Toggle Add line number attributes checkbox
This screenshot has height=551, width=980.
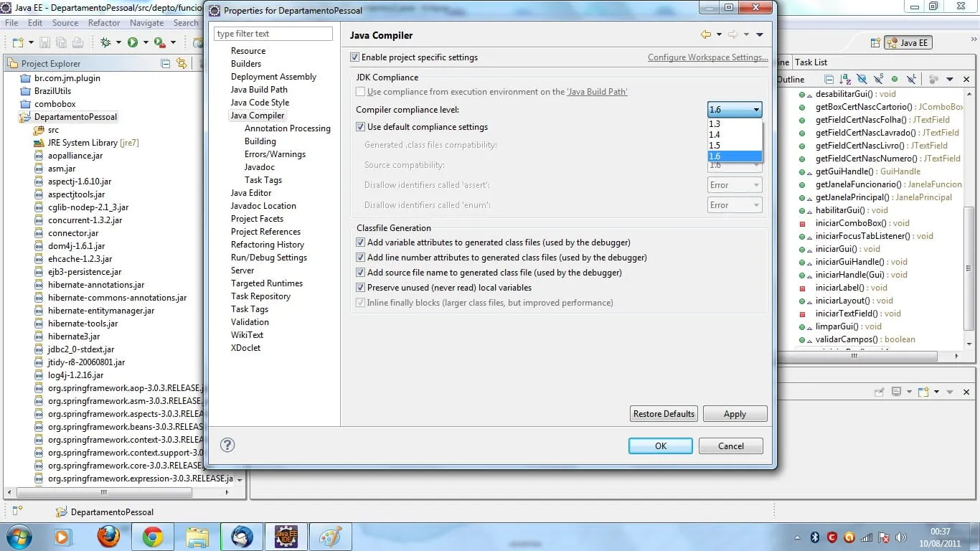360,258
